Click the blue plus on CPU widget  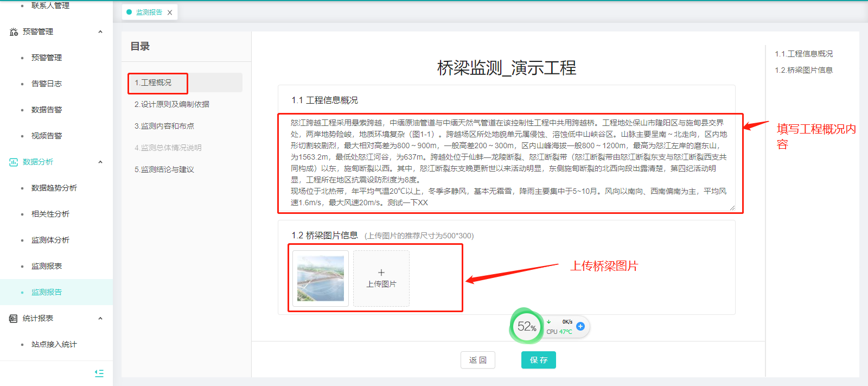click(x=580, y=326)
